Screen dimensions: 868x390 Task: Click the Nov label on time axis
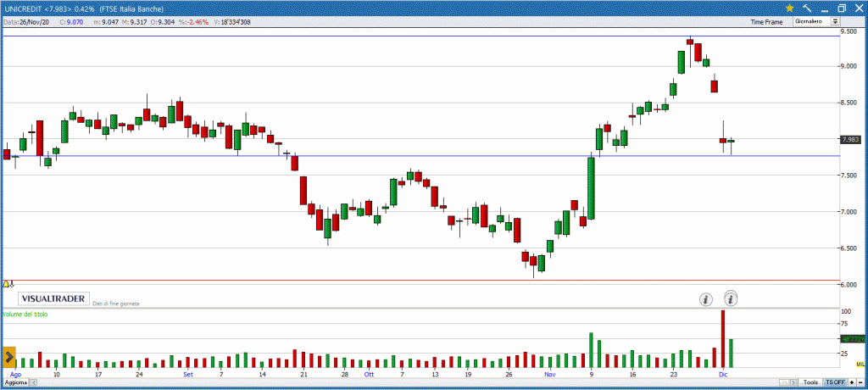(x=549, y=375)
